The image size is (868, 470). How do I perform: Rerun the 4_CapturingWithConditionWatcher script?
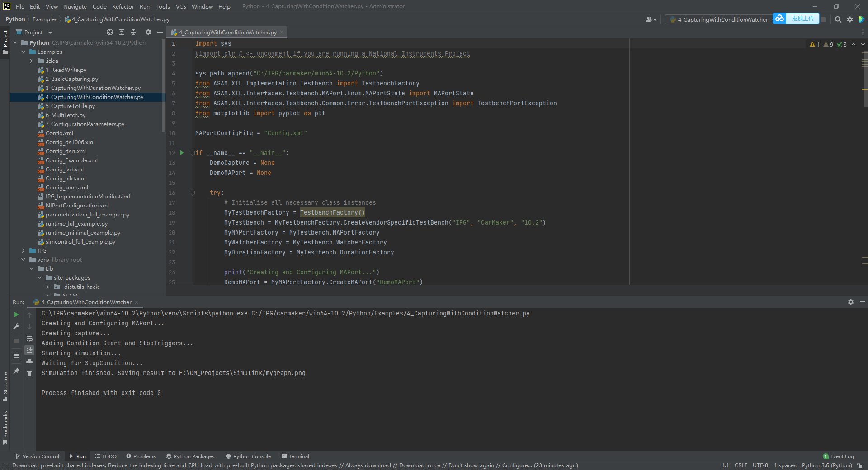[16, 314]
